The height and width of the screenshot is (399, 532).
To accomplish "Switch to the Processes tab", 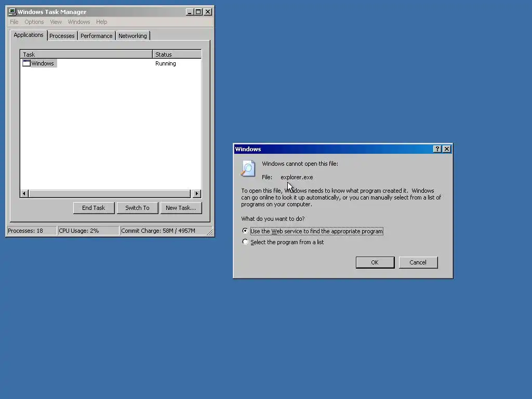I will pyautogui.click(x=62, y=36).
